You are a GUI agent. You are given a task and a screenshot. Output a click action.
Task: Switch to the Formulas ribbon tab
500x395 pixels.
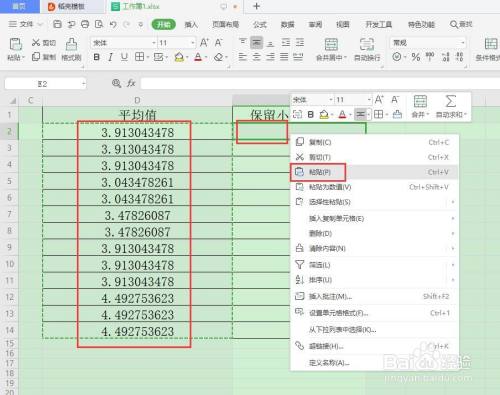tap(260, 24)
